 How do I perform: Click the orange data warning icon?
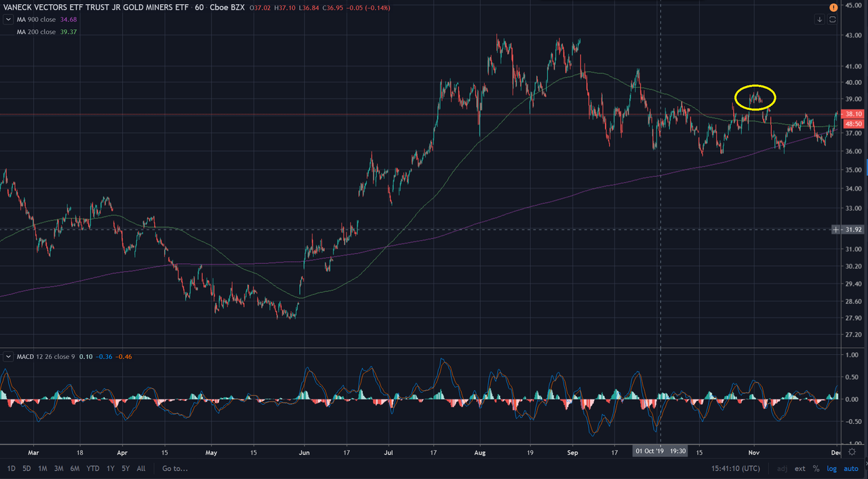(x=833, y=7)
